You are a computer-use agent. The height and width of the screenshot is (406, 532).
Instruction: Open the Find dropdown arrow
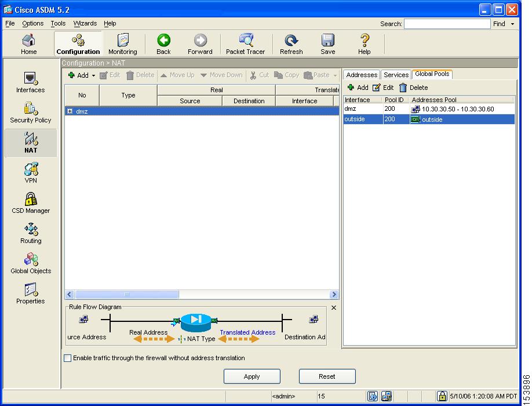512,24
